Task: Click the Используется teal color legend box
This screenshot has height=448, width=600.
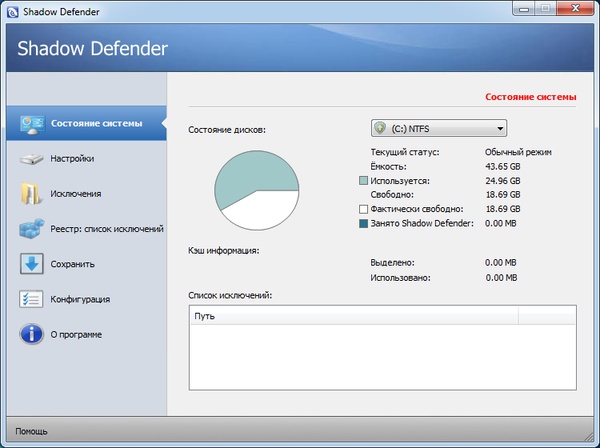Action: pos(364,180)
